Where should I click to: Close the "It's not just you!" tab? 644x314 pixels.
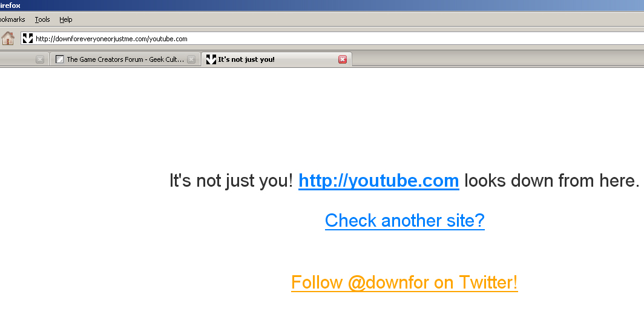tap(343, 59)
